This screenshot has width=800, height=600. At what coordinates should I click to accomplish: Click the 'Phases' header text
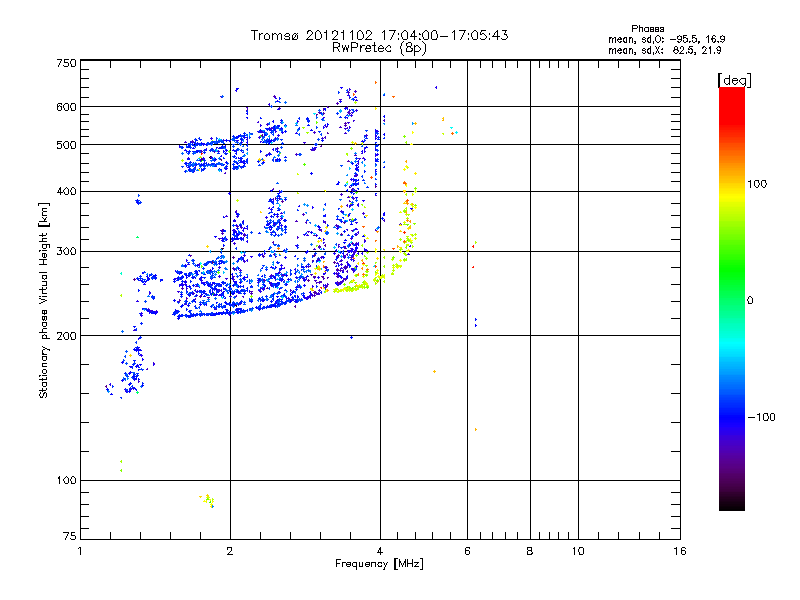(647, 29)
